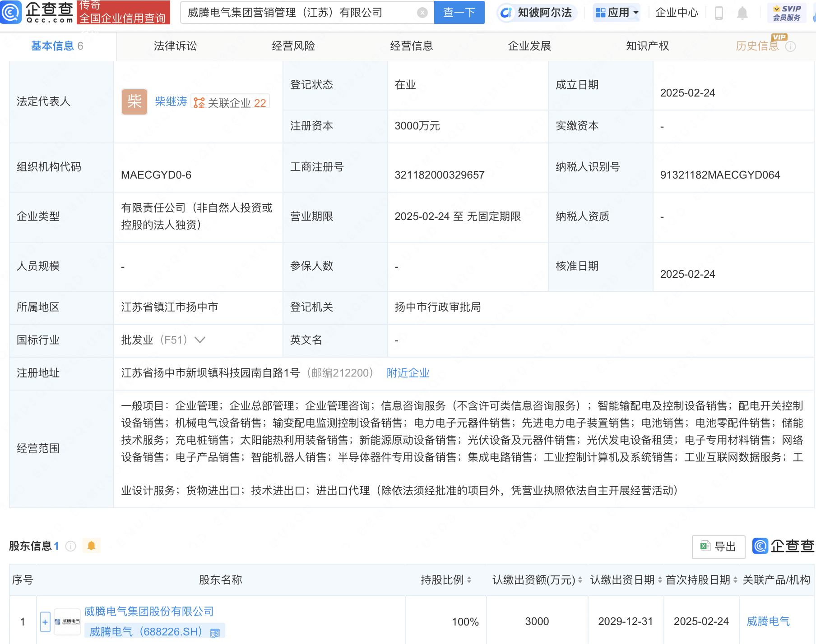The height and width of the screenshot is (644, 816).
Task: Click the 查一下 search button
Action: [459, 13]
